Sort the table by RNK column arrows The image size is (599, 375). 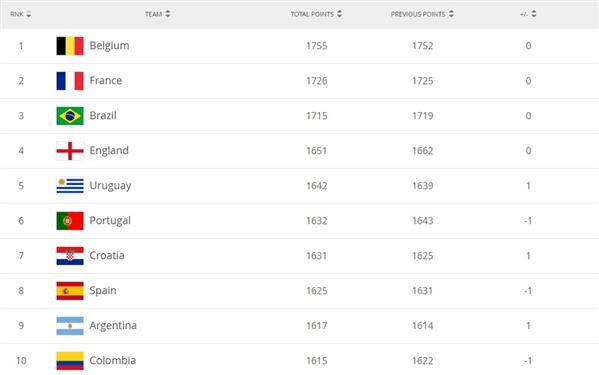pos(29,14)
